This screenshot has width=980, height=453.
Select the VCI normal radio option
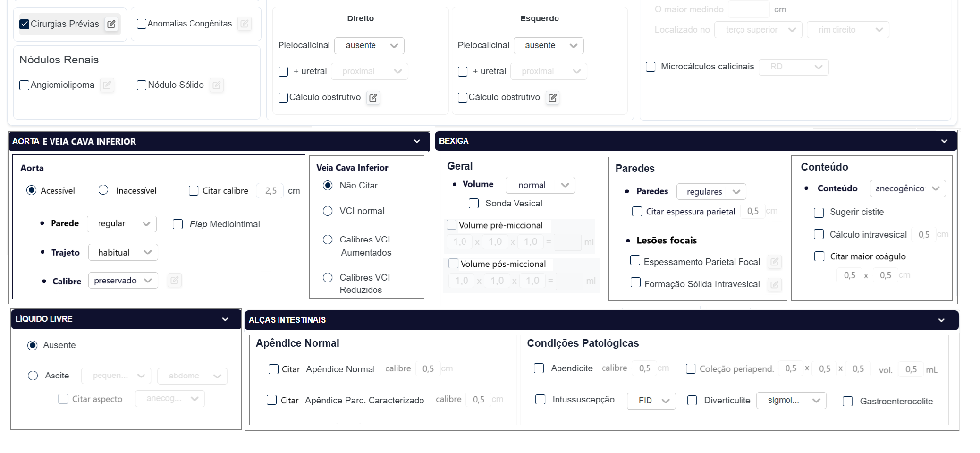pyautogui.click(x=328, y=211)
